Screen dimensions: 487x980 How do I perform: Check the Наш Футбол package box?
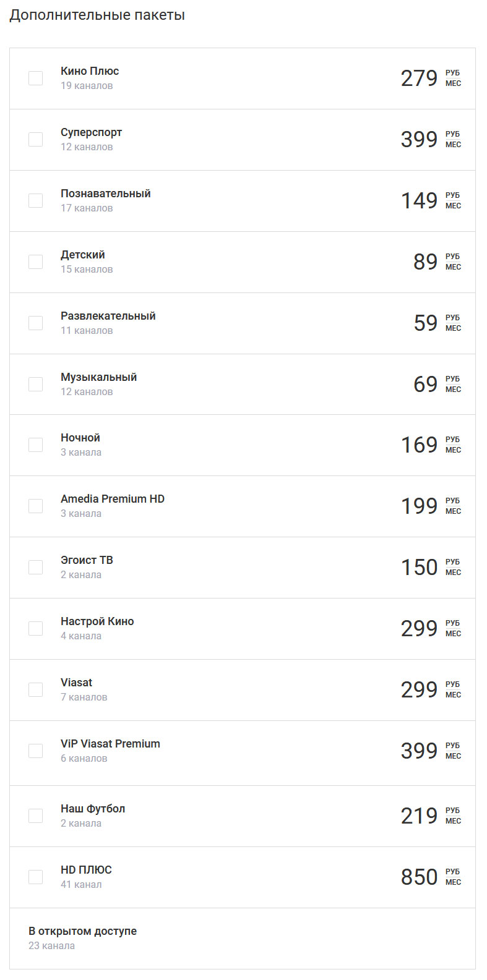(36, 816)
